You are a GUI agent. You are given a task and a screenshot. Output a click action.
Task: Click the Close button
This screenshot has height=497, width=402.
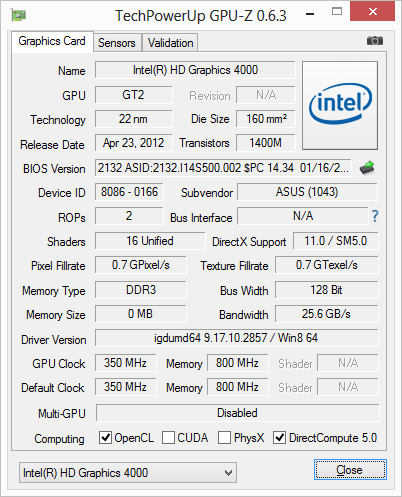350,470
